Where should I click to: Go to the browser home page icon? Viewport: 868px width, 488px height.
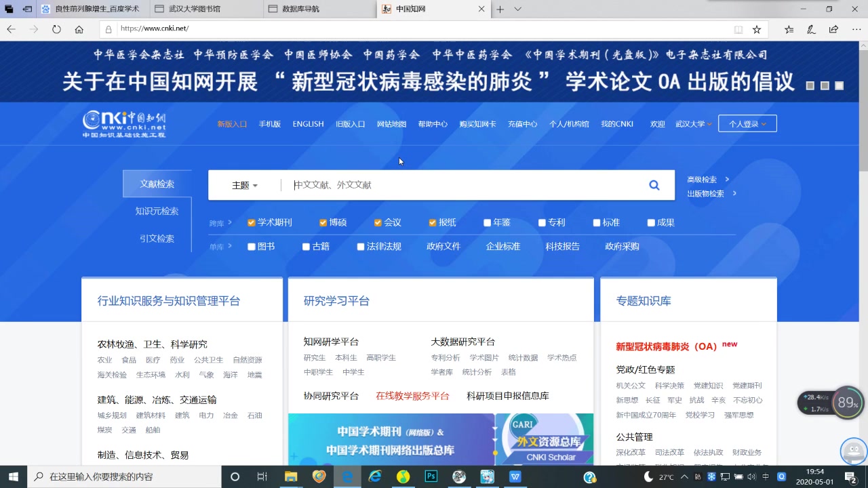click(79, 29)
